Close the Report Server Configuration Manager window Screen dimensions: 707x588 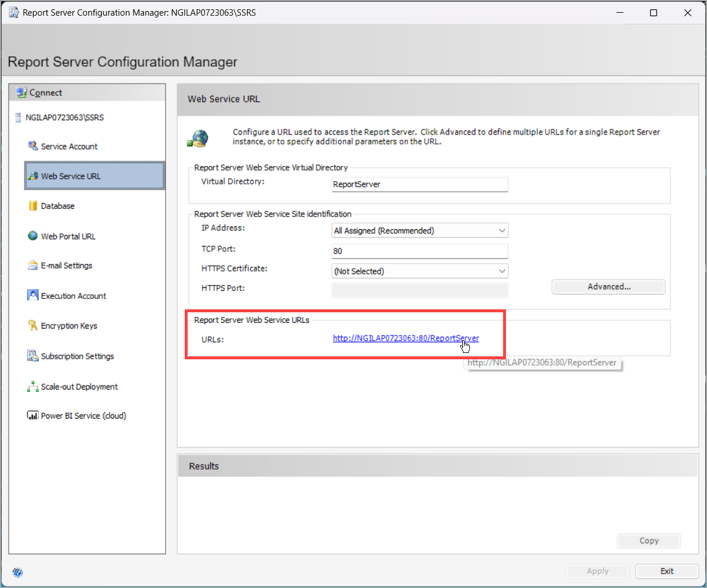[x=688, y=12]
